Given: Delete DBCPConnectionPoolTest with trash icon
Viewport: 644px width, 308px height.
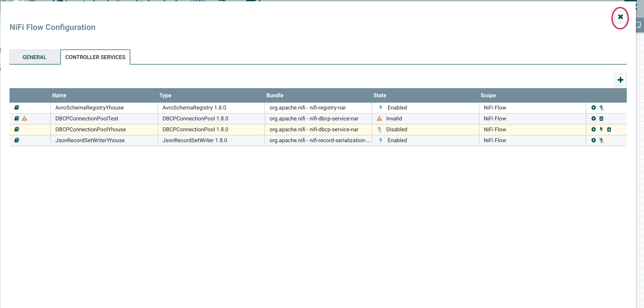Looking at the screenshot, I should (601, 118).
